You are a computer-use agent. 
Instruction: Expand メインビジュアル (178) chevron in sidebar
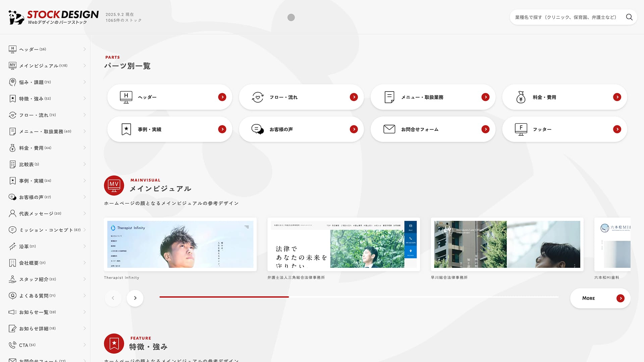tap(85, 66)
